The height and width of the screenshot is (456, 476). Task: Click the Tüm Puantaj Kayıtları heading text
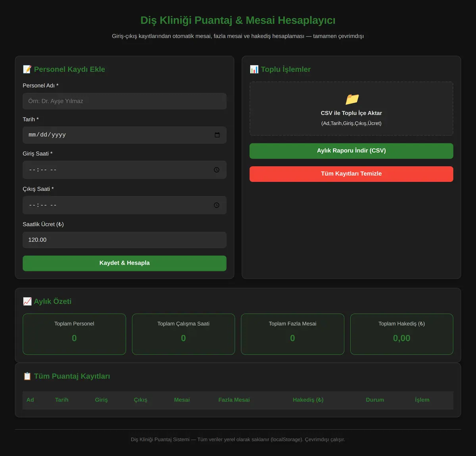72,376
